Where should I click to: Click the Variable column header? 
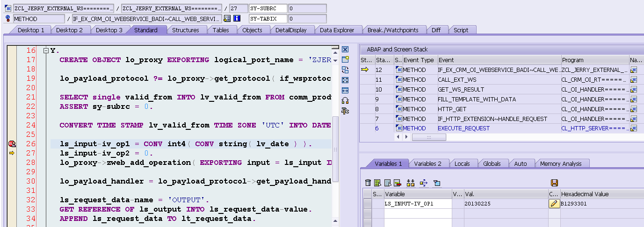[418, 194]
